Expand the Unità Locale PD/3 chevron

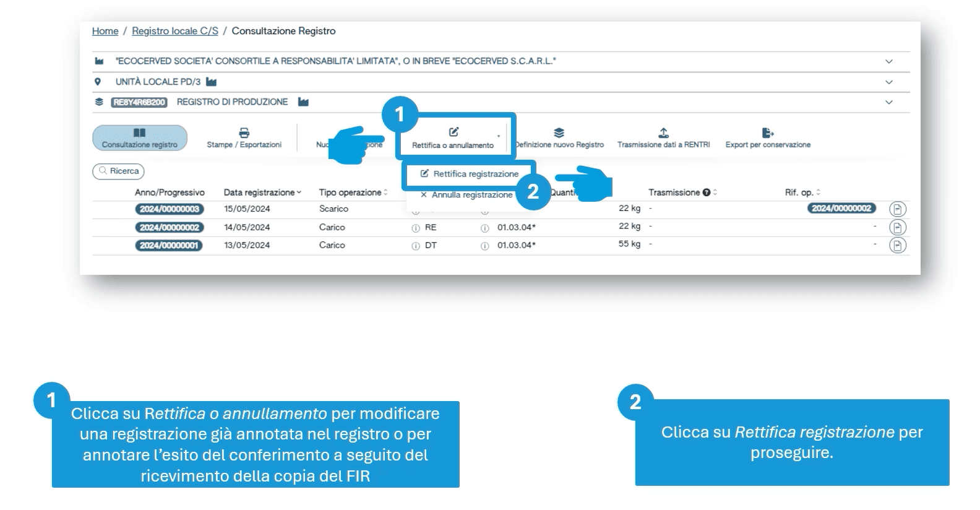pyautogui.click(x=888, y=82)
